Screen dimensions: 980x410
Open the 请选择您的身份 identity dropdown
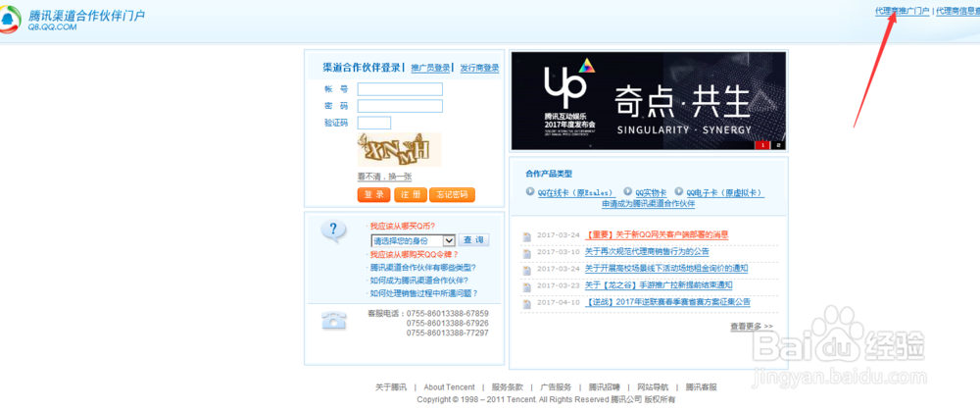[x=414, y=240]
